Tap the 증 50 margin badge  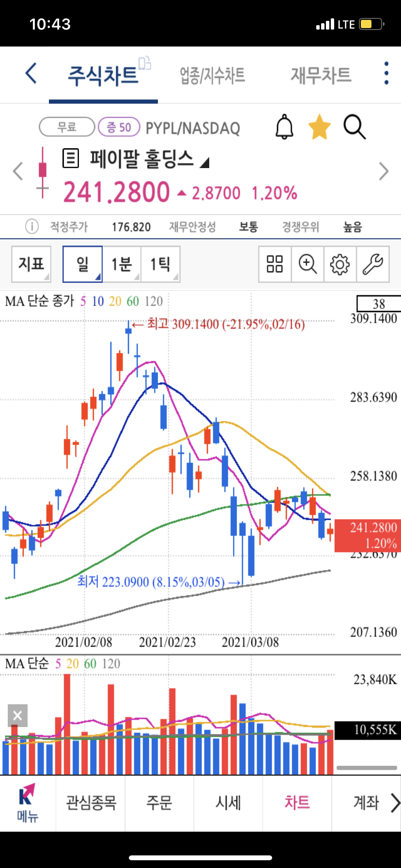coord(119,127)
